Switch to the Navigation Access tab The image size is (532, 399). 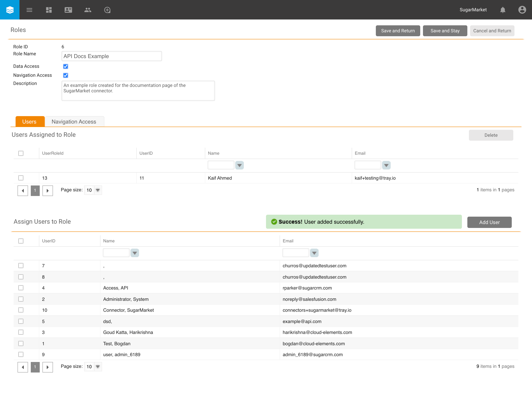(74, 122)
